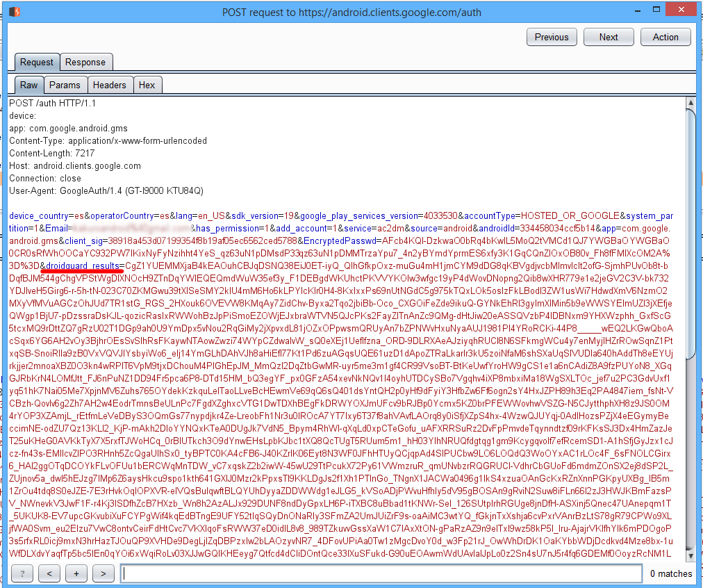Click the search help question mark button
The image size is (703, 588).
[x=22, y=573]
